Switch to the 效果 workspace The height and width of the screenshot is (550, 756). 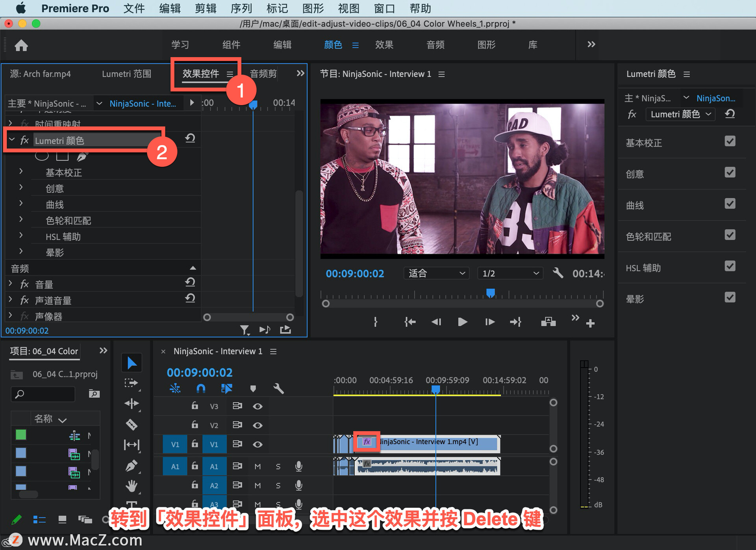[384, 45]
